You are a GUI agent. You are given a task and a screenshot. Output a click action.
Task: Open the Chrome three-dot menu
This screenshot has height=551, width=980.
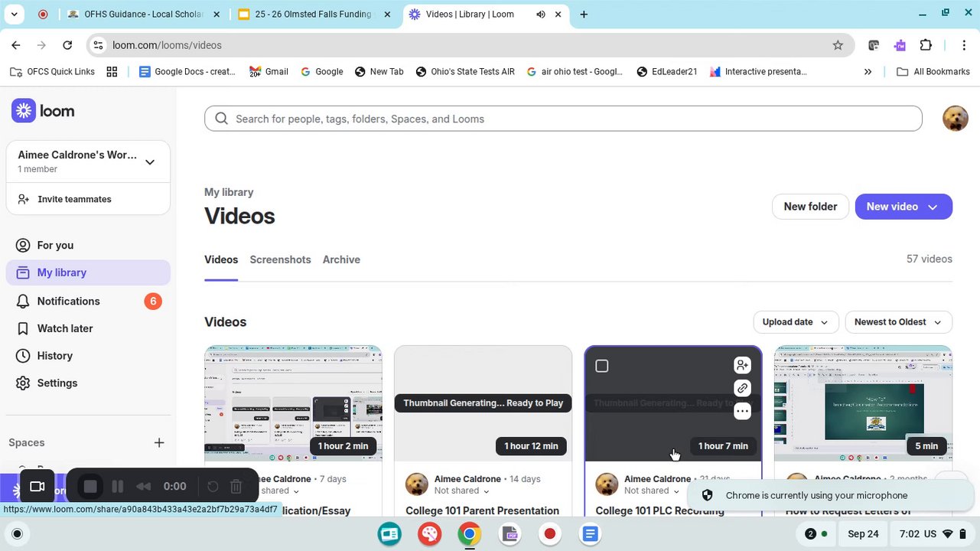click(x=964, y=45)
